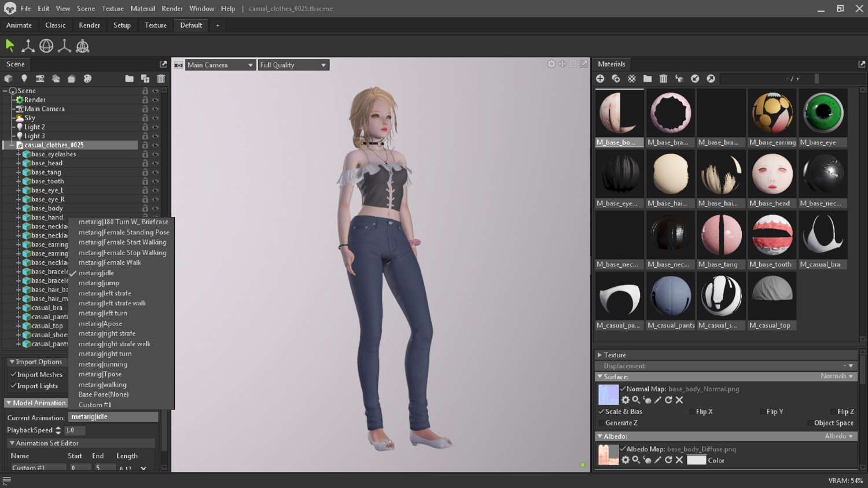
Task: Enable Flip Y checkbox
Action: click(762, 412)
